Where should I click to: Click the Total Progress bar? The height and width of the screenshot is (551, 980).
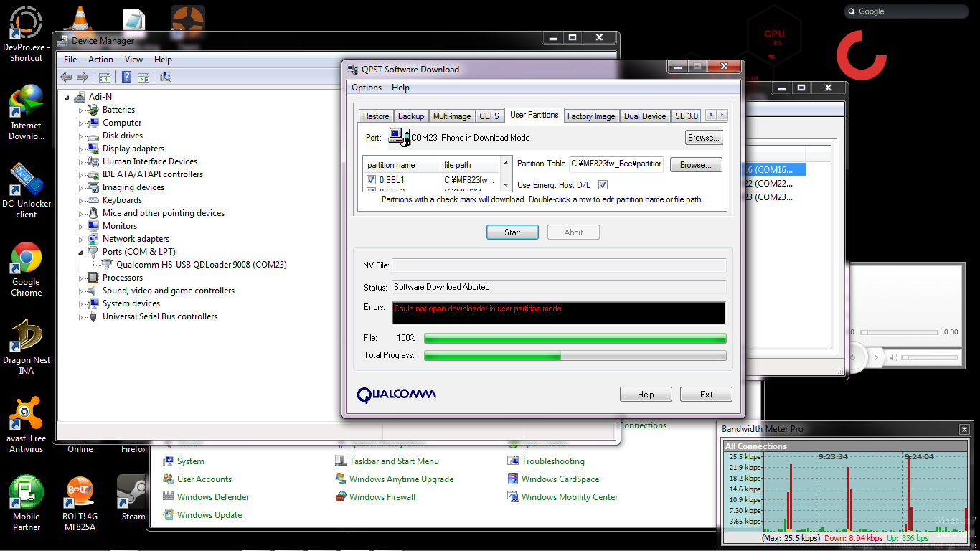pyautogui.click(x=574, y=355)
